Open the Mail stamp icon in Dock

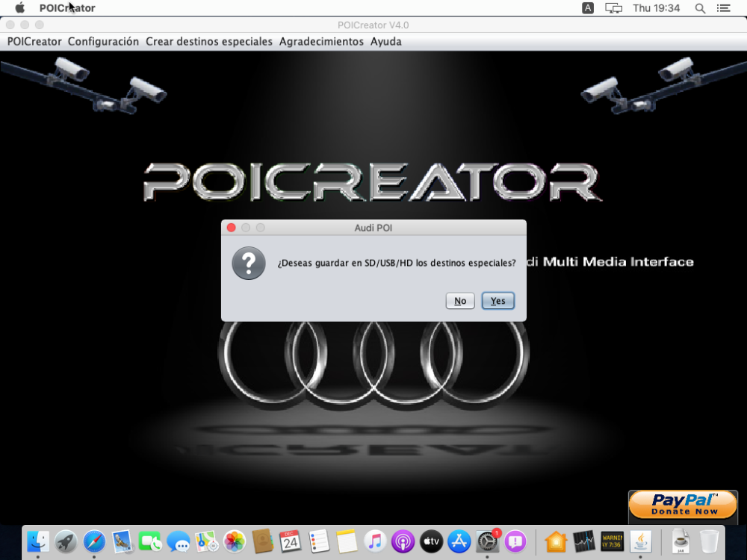123,541
